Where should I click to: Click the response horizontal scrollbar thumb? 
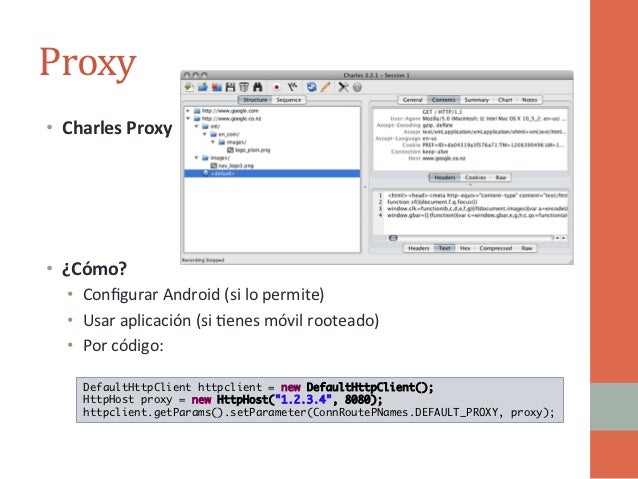393,238
